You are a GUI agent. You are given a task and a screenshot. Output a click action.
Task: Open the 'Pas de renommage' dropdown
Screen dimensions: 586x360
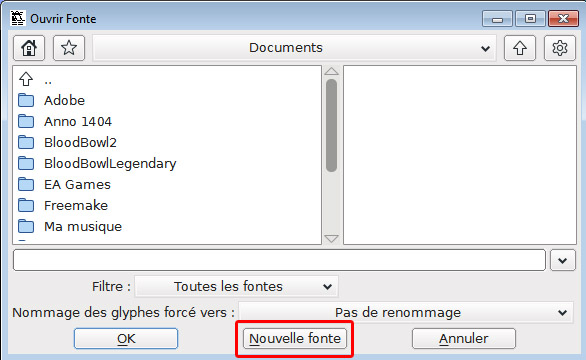pyautogui.click(x=406, y=312)
